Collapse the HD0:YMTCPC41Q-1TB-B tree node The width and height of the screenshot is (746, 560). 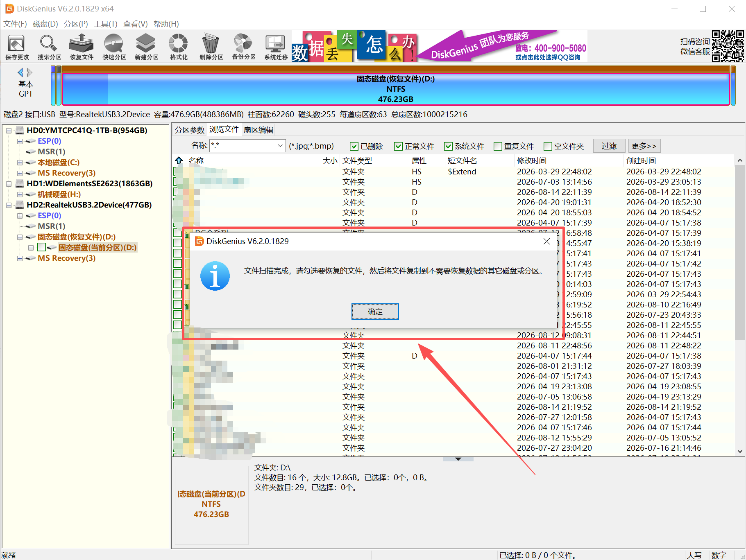tap(9, 131)
